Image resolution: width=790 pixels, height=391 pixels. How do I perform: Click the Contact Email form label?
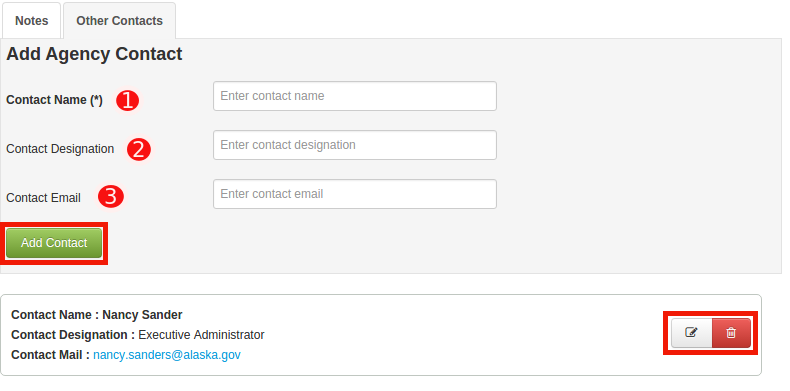click(x=43, y=198)
